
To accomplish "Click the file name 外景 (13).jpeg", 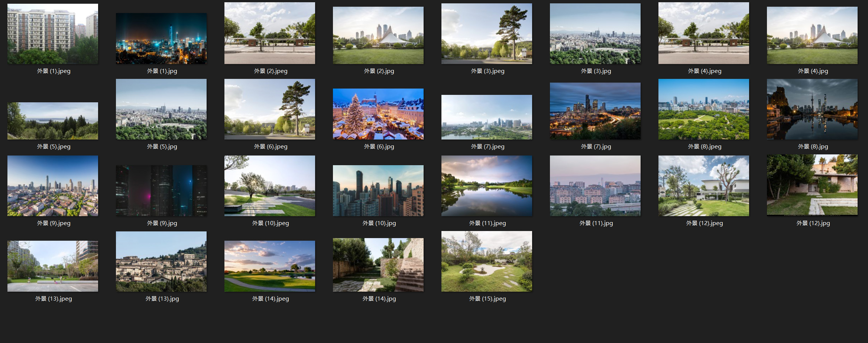I will pyautogui.click(x=54, y=299).
